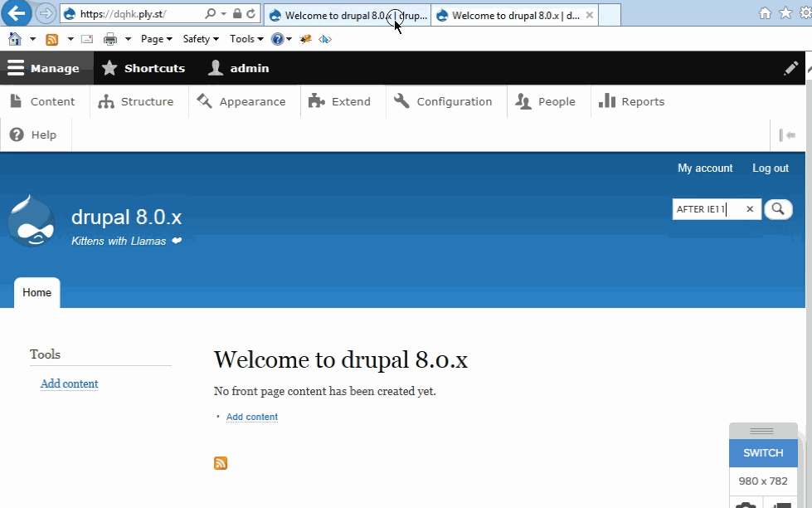Close the second Welcome to drupal tab

[590, 15]
